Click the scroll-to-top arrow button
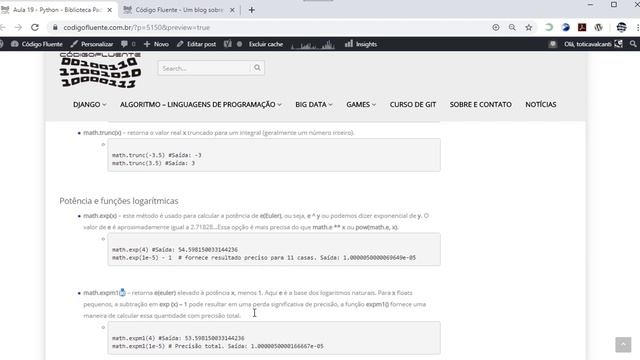The width and height of the screenshot is (640, 360). [623, 344]
